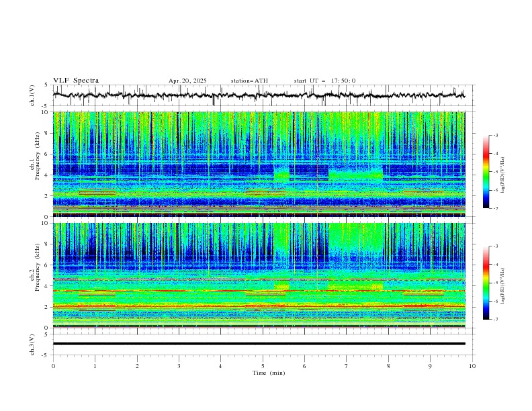Image resolution: width=532 pixels, height=411 pixels.
Task: Click tick label "3" on the Time axis
Action: [179, 366]
